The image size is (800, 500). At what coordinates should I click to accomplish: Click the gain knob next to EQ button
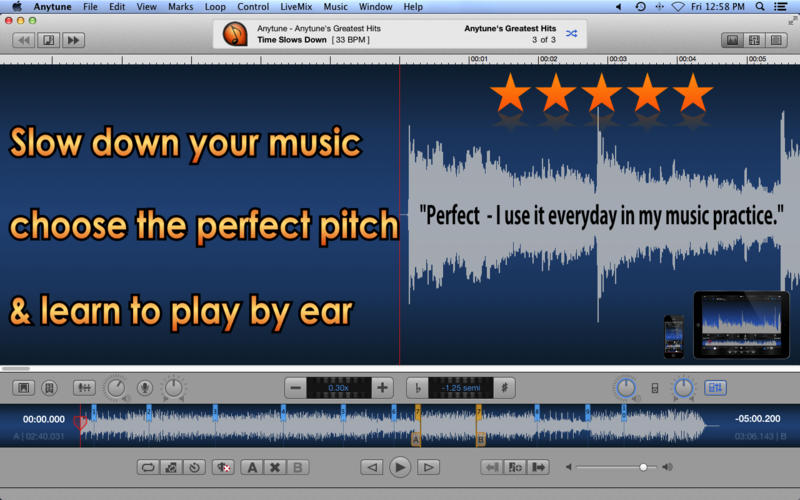[x=116, y=388]
